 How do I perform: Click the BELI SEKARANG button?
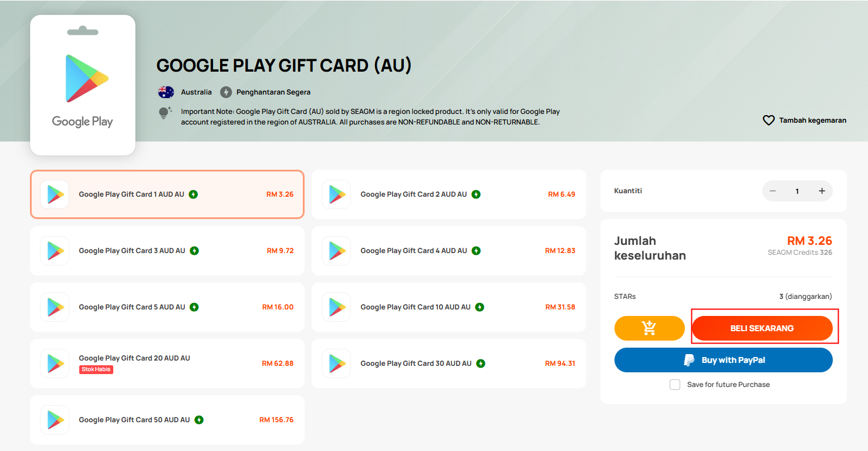pos(762,328)
